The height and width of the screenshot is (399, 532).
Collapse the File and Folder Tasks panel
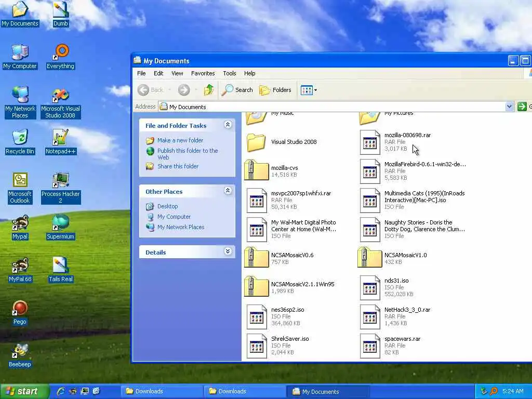tap(228, 125)
